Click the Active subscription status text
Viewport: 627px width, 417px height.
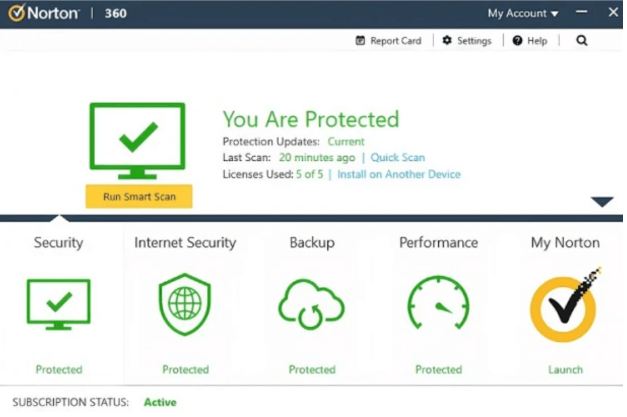(x=160, y=402)
